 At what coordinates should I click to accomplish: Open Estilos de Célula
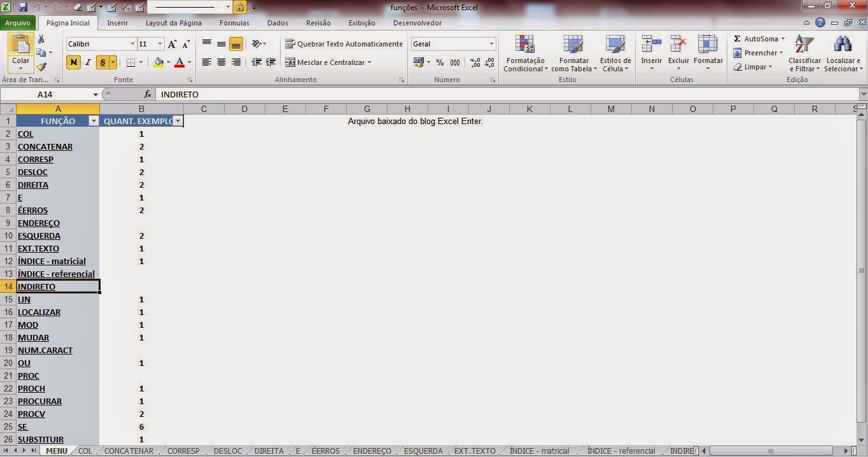coord(615,53)
